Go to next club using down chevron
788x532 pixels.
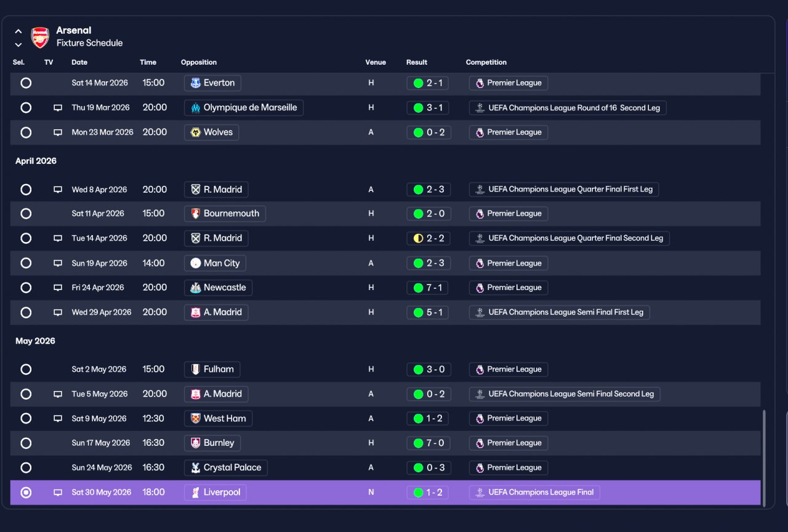pos(18,44)
